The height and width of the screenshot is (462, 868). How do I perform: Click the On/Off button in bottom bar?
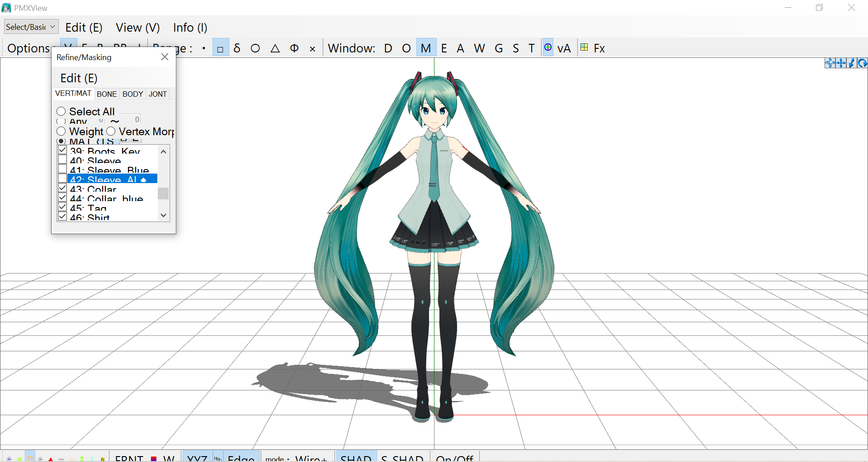(454, 457)
